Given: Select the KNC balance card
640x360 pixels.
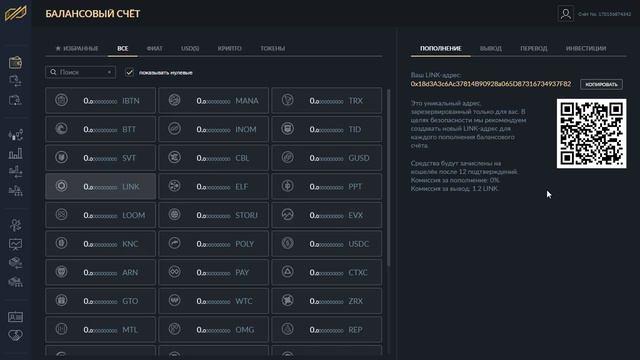Looking at the screenshot, I should pyautogui.click(x=100, y=244).
